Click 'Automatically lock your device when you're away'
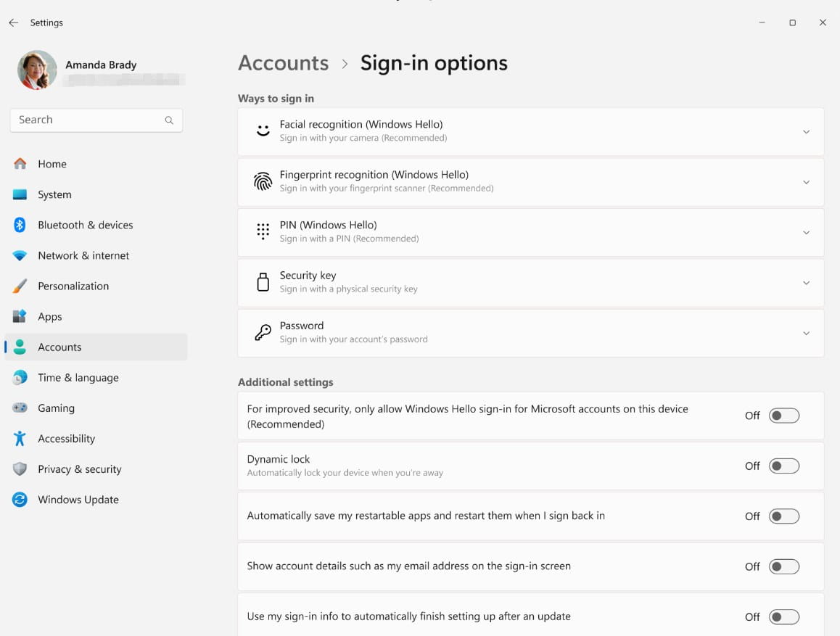Image resolution: width=840 pixels, height=636 pixels. click(x=345, y=473)
